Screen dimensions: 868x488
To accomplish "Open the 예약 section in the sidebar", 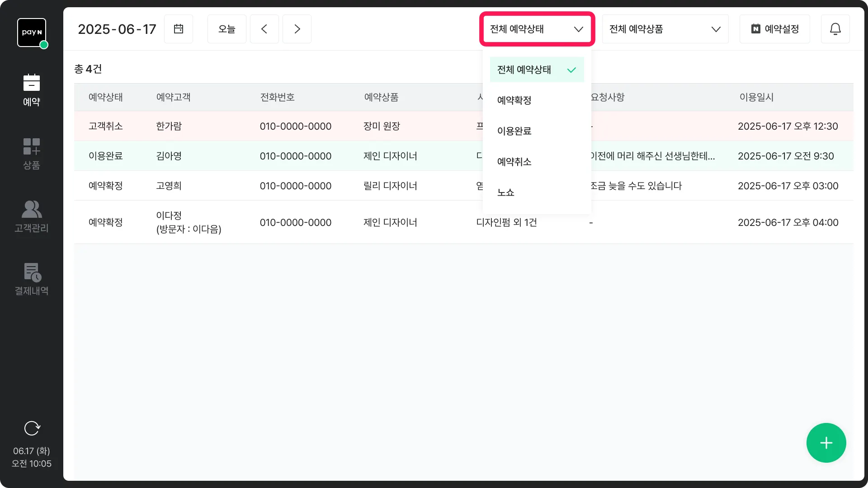I will (32, 90).
